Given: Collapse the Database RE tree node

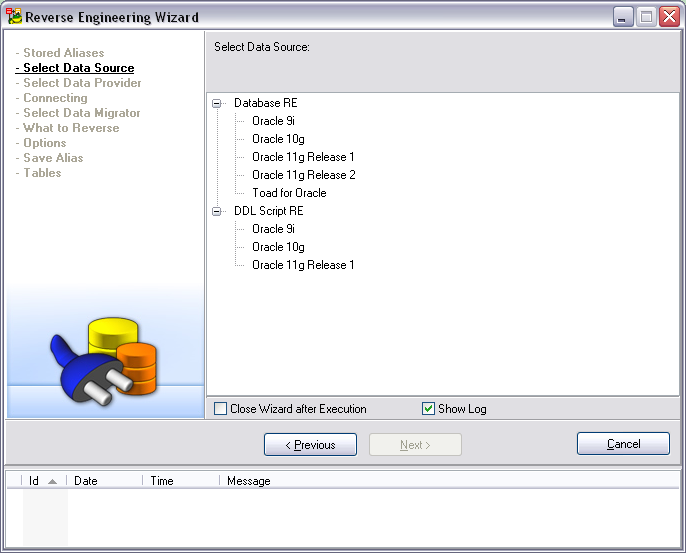Looking at the screenshot, I should tap(217, 104).
